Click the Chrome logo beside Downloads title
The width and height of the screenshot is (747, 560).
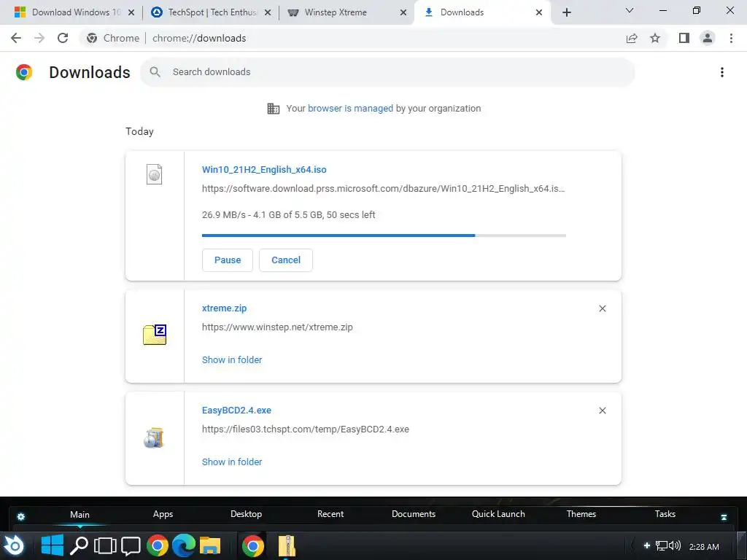(24, 72)
